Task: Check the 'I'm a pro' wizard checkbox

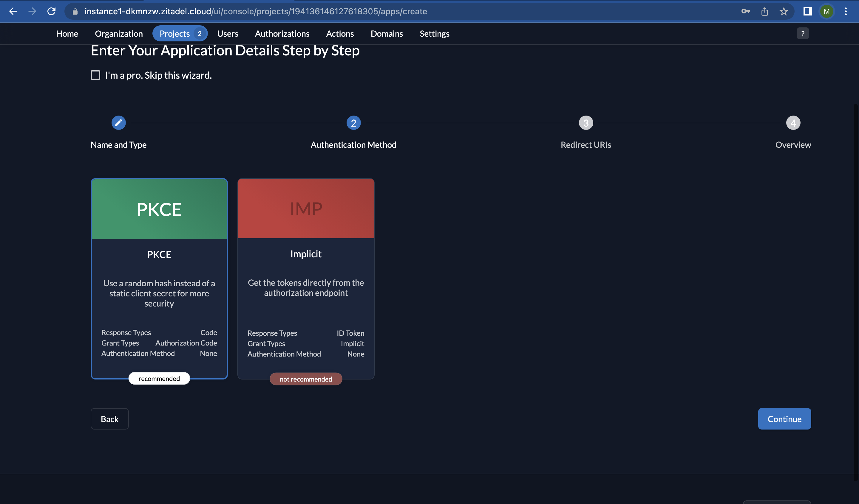Action: [95, 75]
